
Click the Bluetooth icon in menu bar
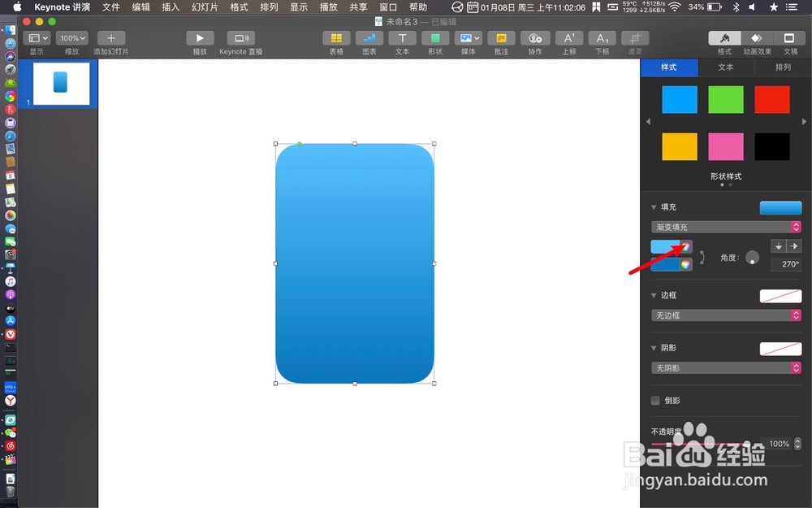coord(736,7)
